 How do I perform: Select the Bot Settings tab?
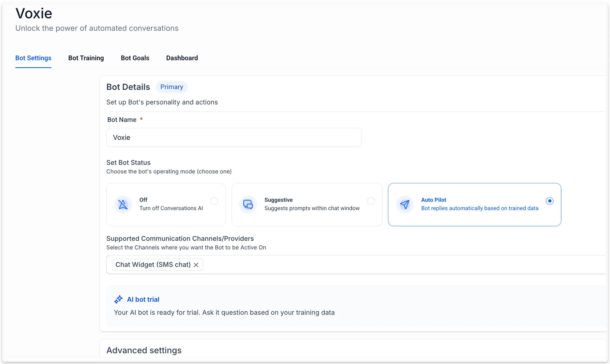coord(33,58)
